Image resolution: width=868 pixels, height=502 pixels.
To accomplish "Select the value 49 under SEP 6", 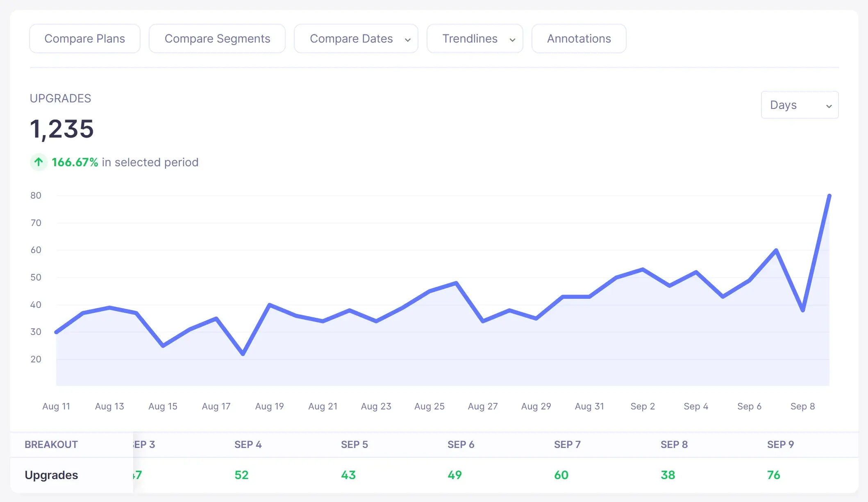I will tap(454, 475).
